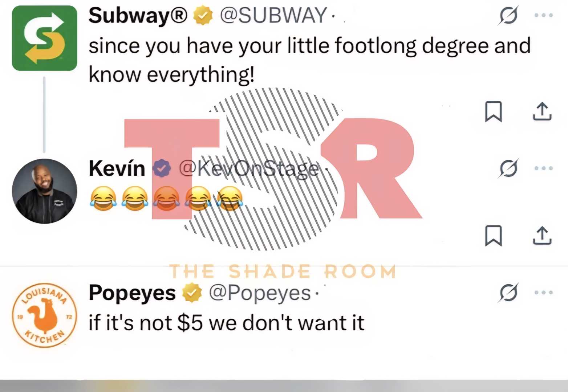Click the @SUBWAY handle

pos(273,16)
